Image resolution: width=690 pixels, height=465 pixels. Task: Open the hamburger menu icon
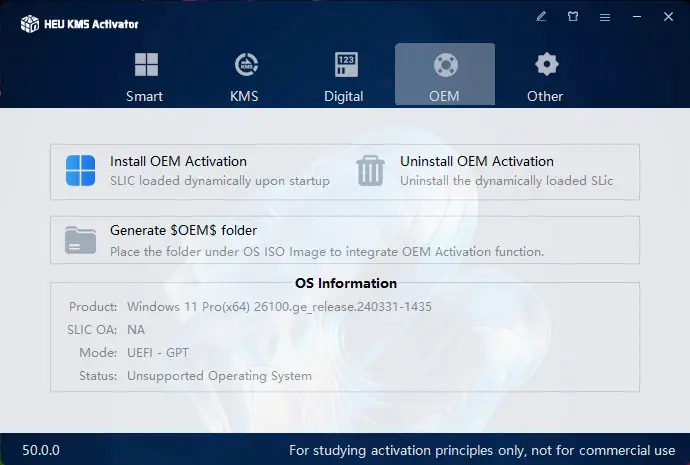coord(605,17)
